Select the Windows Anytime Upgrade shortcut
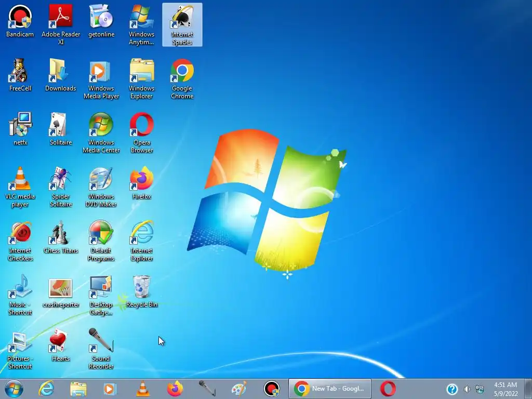Screen dimensions: 532x399 click(x=141, y=25)
